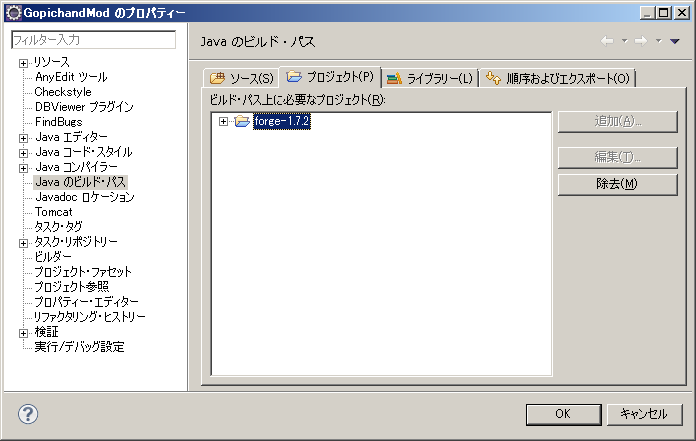Select Java のビルド・パス in the tree

pyautogui.click(x=80, y=182)
